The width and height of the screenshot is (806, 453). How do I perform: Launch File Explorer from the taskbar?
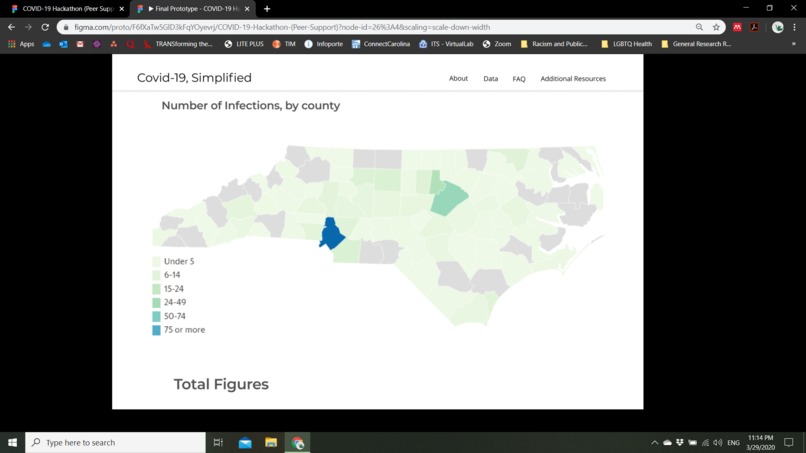coord(271,442)
